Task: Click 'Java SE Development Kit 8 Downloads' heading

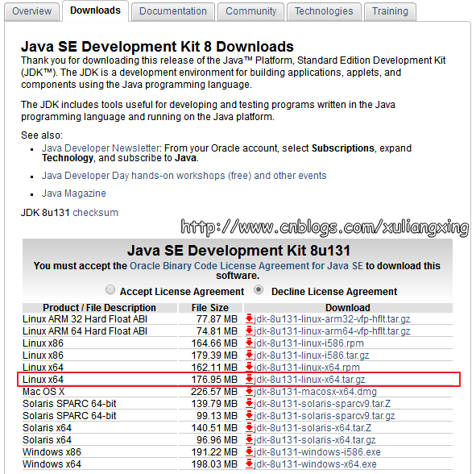Action: click(x=157, y=47)
